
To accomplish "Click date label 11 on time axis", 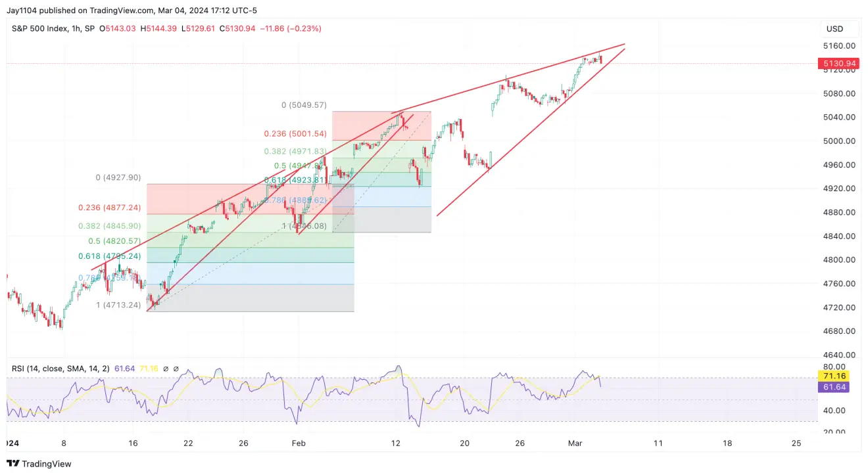I will (x=658, y=443).
